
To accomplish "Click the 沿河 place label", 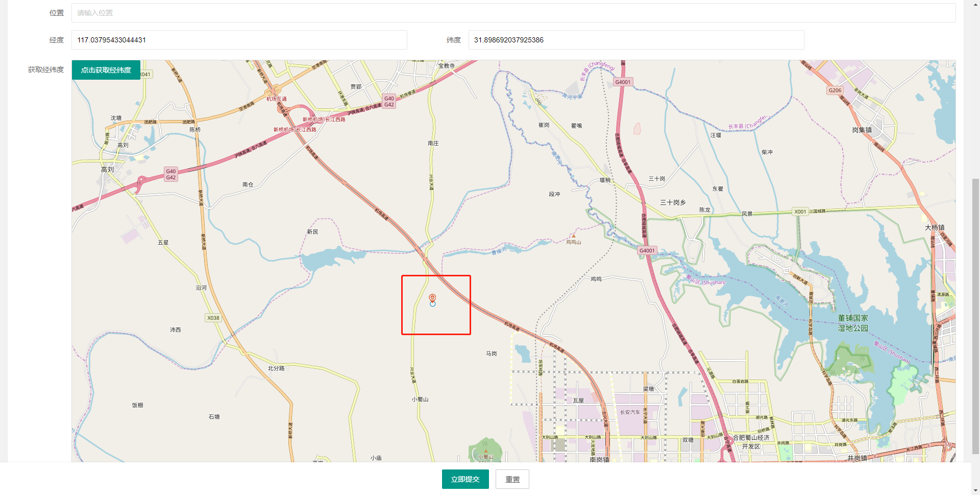I will tap(201, 288).
